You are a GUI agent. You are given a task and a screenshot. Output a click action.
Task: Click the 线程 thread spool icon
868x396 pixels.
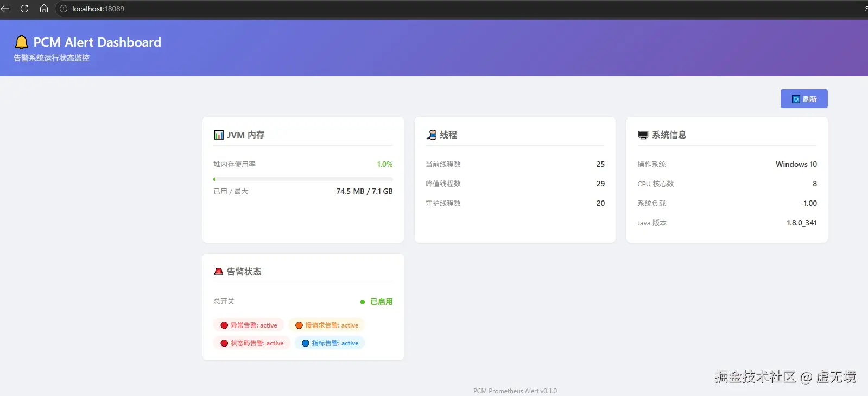click(432, 135)
